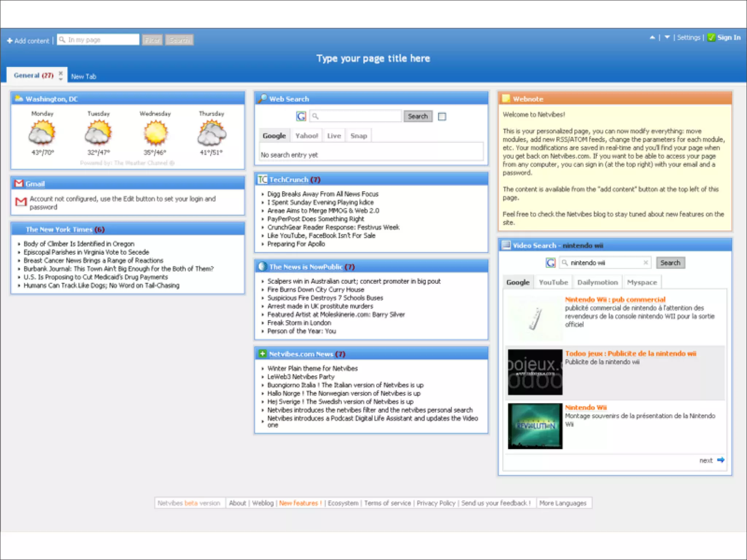This screenshot has width=747, height=560.
Task: Click the Video Search module icon
Action: (506, 245)
